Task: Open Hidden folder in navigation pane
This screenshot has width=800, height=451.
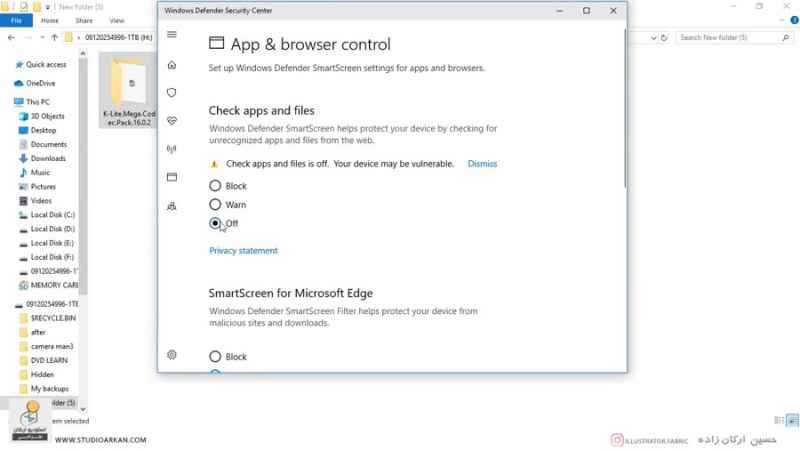Action: (x=36, y=374)
